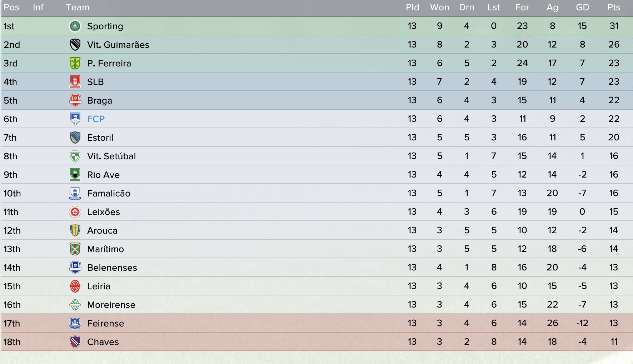Open the Famalicão team name link
Viewport: 633px width, 364px height.
pos(109,193)
